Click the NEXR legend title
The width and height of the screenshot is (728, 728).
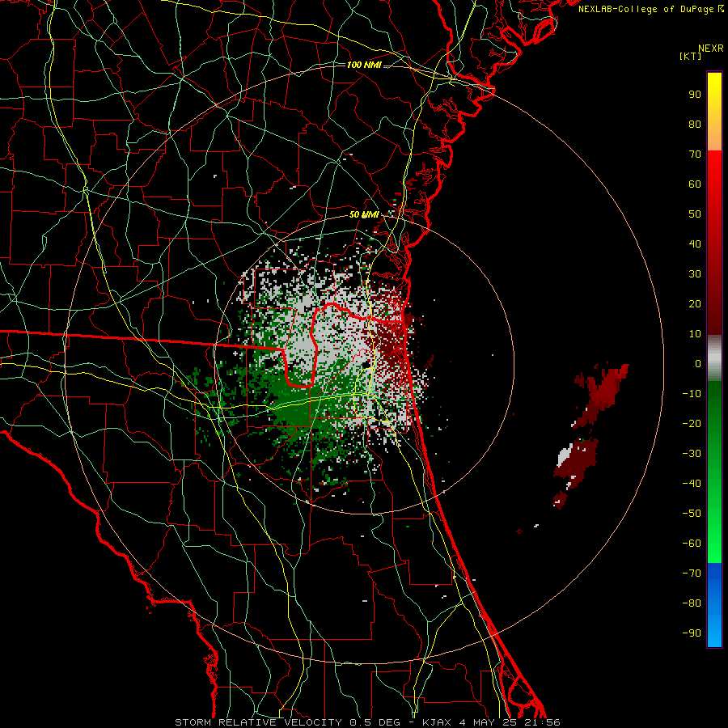pyautogui.click(x=710, y=49)
